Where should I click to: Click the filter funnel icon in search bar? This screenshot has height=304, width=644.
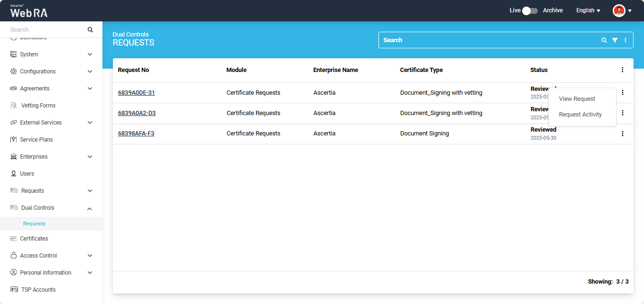click(615, 40)
